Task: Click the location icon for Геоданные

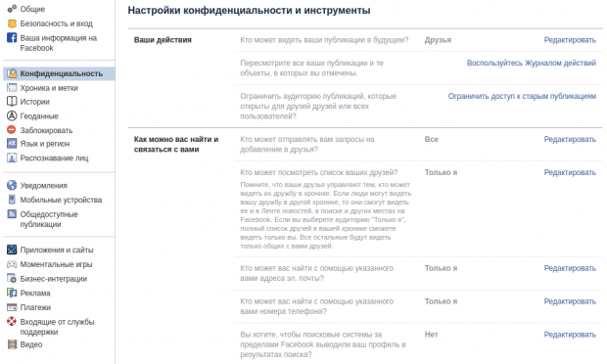Action: (12, 115)
